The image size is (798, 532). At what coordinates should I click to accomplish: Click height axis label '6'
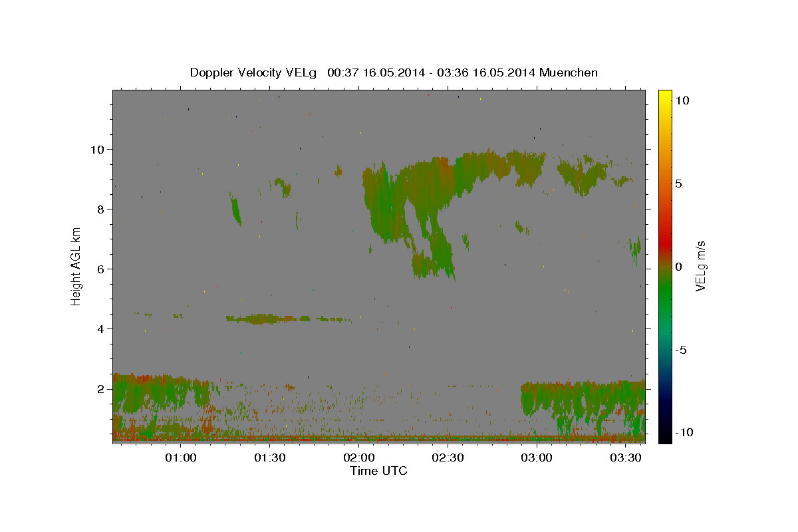tap(100, 269)
